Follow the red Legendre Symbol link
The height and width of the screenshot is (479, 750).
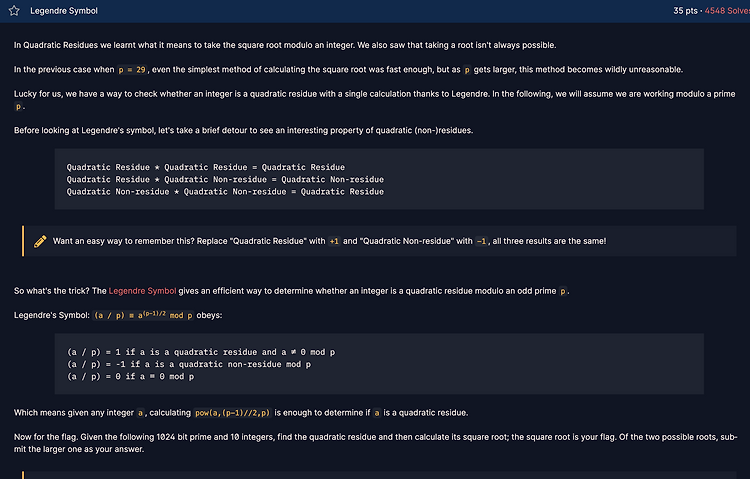coord(142,291)
